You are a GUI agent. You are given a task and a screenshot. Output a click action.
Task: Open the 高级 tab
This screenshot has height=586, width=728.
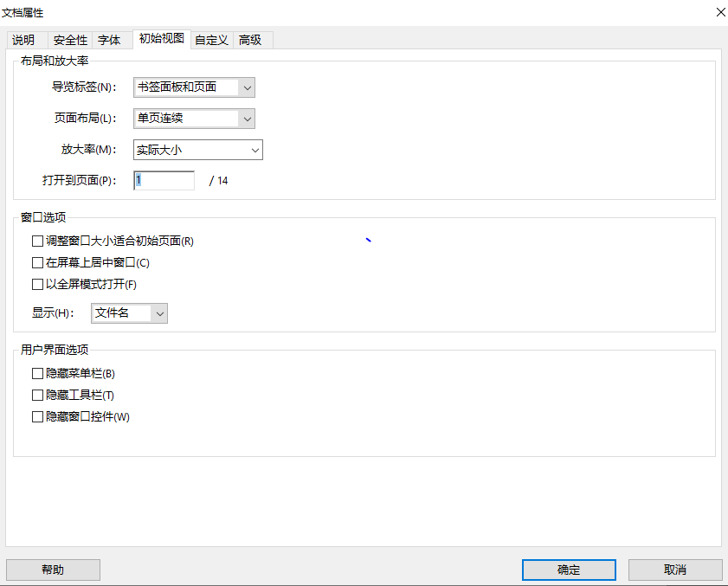[250, 40]
